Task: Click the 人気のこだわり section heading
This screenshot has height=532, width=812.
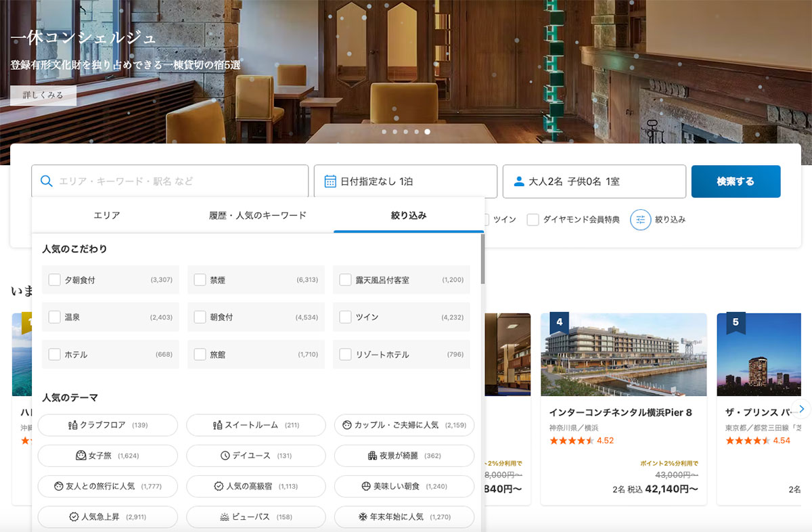Action: tap(74, 248)
